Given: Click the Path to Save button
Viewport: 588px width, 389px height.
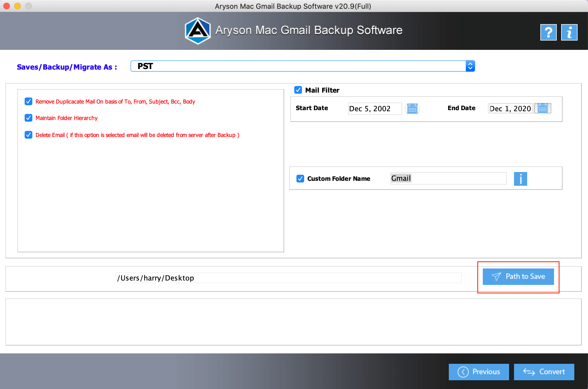Looking at the screenshot, I should click(518, 276).
